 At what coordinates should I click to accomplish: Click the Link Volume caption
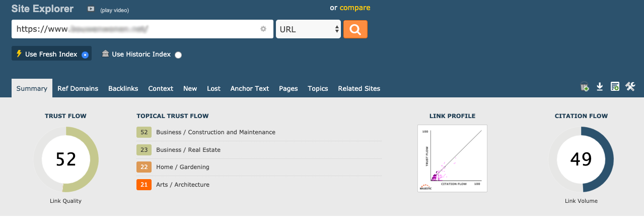coord(581,201)
